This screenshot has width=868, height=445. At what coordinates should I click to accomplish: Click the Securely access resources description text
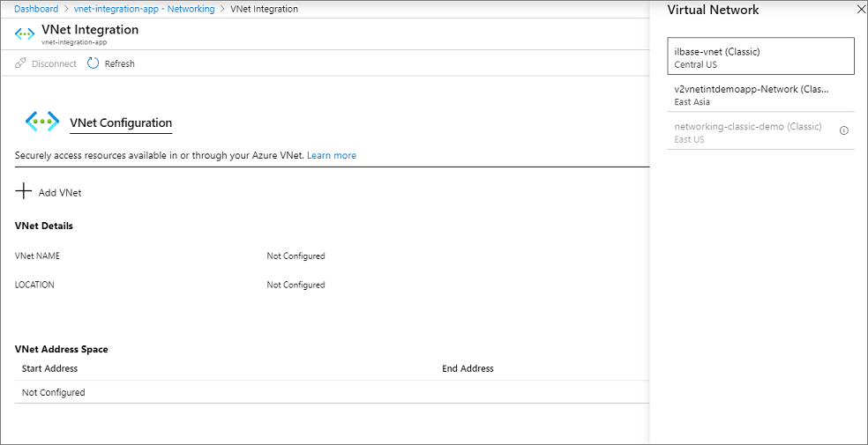coord(160,155)
